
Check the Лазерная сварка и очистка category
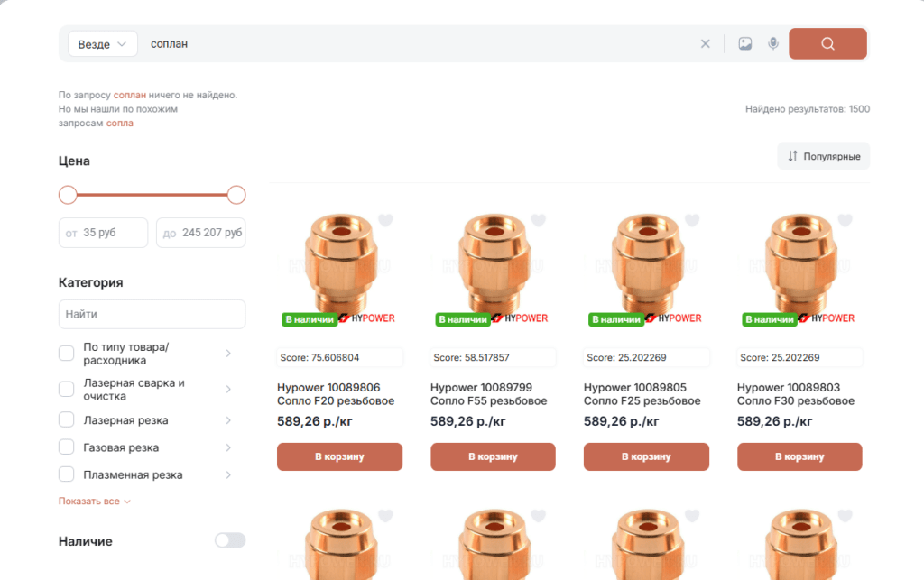pyautogui.click(x=67, y=389)
